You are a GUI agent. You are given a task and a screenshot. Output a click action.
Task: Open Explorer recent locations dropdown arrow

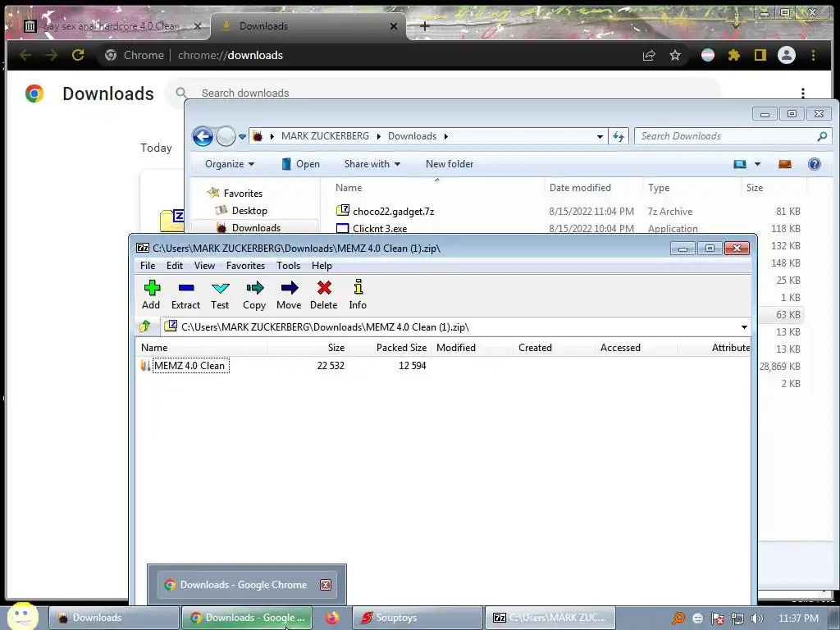click(x=242, y=137)
